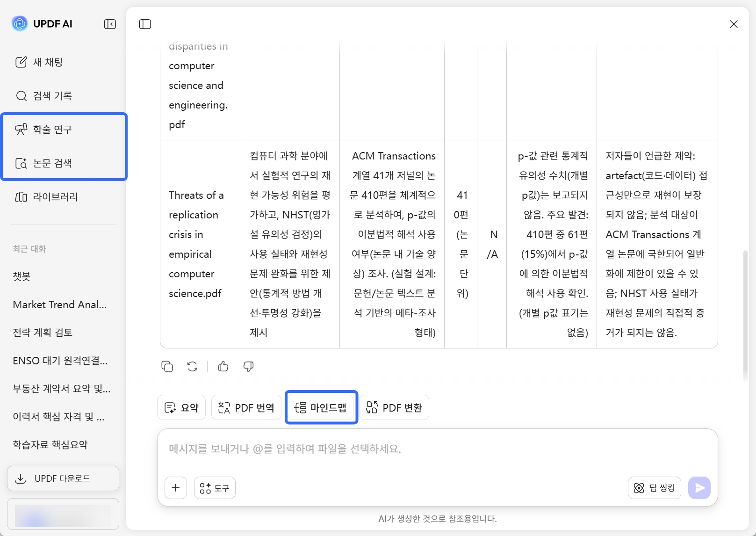Image resolution: width=756 pixels, height=536 pixels.
Task: Give the response a thumbs down
Action: point(248,367)
